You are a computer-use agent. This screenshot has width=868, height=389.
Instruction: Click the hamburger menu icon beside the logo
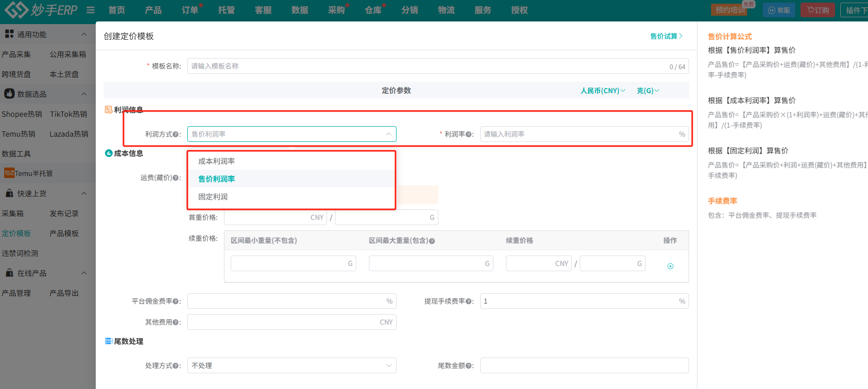pyautogui.click(x=91, y=10)
